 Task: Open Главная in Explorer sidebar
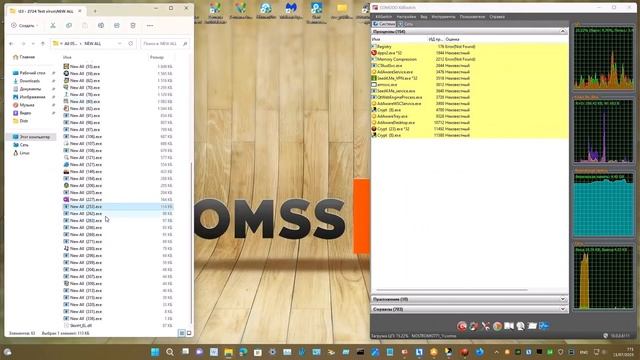(x=24, y=57)
